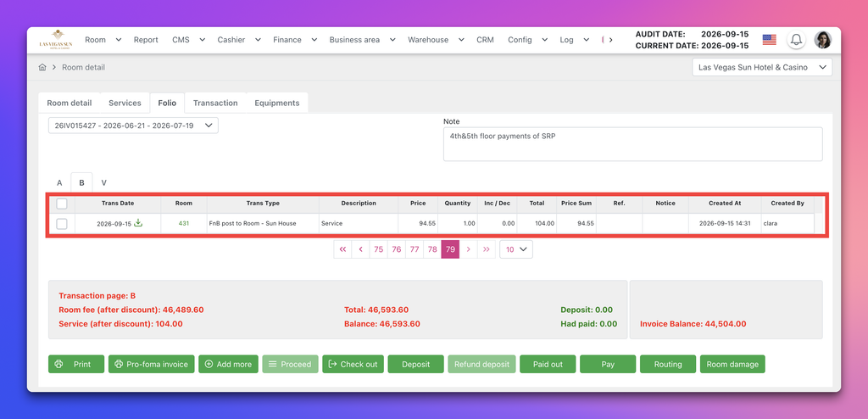Download the 2026-09-15 transaction receipt icon
Image resolution: width=868 pixels, height=419 pixels.
[x=138, y=223]
